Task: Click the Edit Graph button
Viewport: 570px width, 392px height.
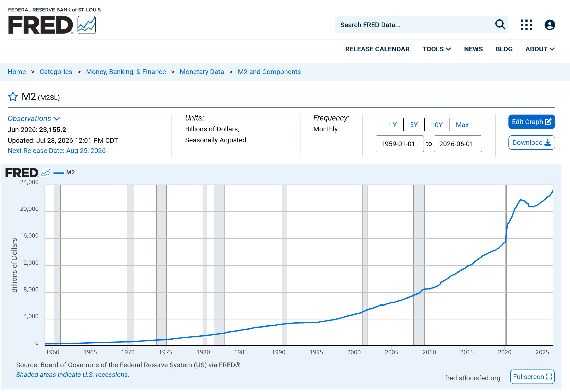Action: [x=531, y=122]
